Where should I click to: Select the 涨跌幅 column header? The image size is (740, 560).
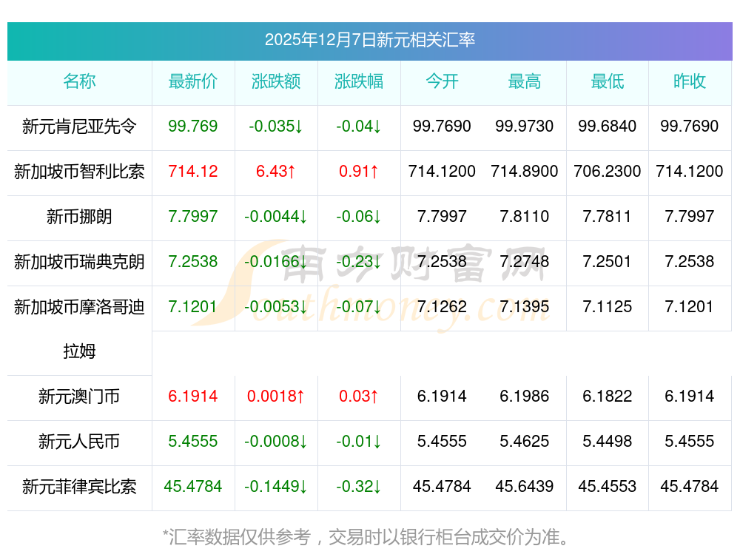359,81
